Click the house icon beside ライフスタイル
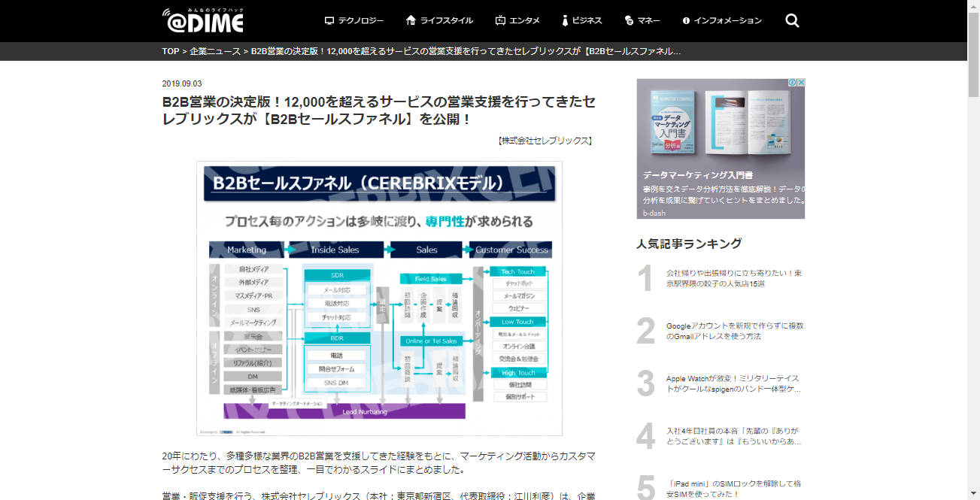980x500 pixels. pyautogui.click(x=411, y=20)
